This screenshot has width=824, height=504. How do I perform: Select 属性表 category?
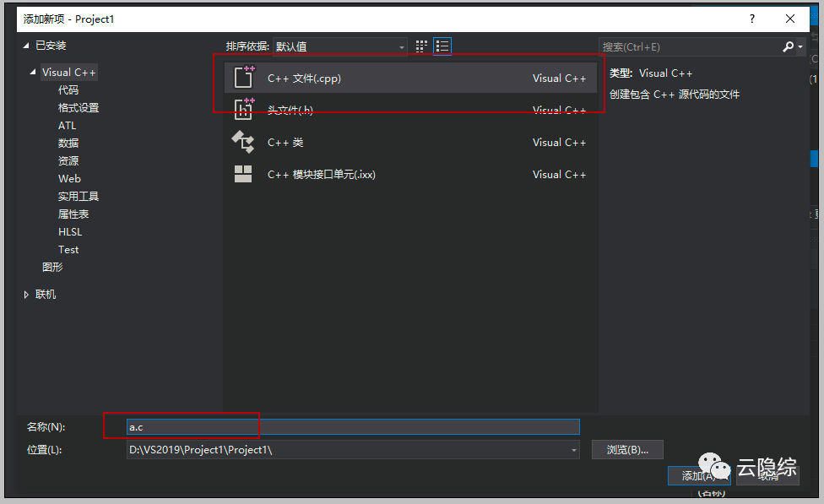[73, 214]
